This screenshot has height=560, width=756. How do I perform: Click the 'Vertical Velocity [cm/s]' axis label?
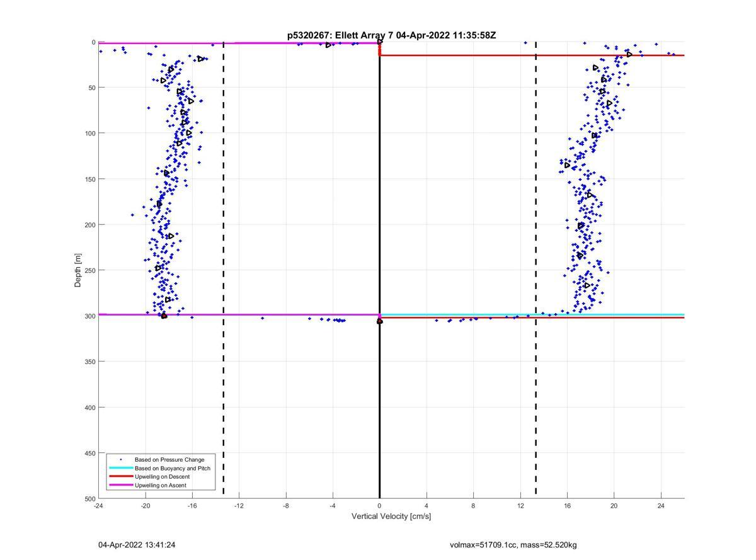point(391,517)
